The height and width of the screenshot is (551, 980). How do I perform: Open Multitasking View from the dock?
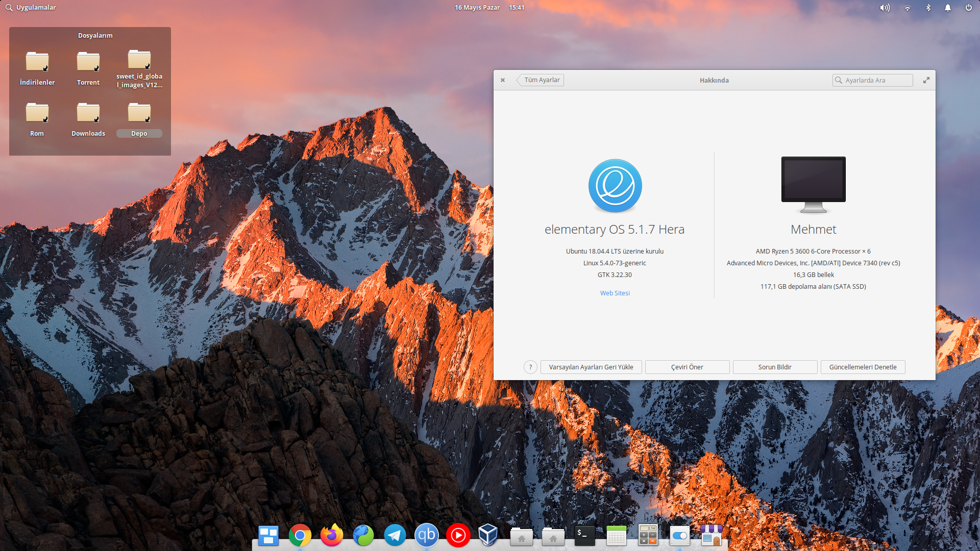[268, 536]
